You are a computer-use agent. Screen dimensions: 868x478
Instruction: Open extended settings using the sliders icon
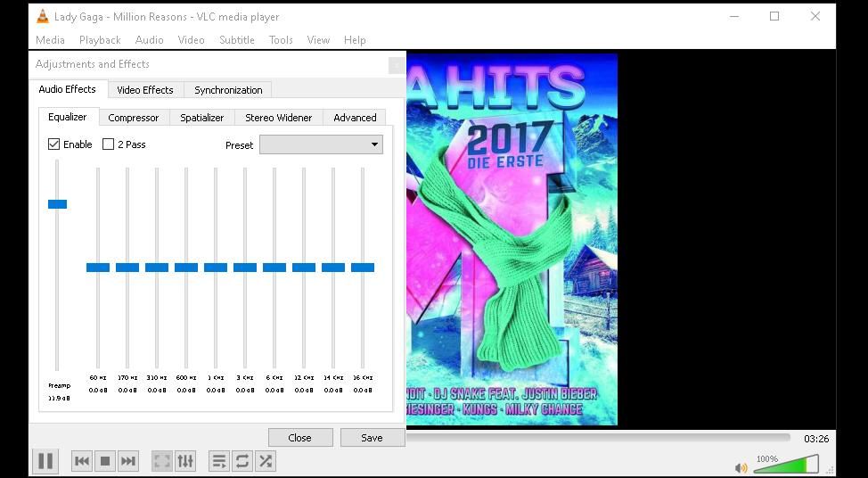click(185, 461)
